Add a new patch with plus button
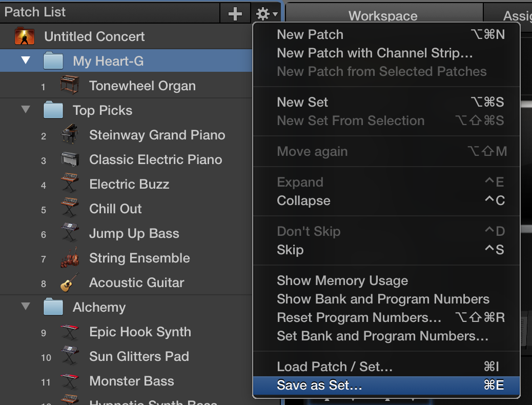This screenshot has height=405, width=532. (x=235, y=14)
